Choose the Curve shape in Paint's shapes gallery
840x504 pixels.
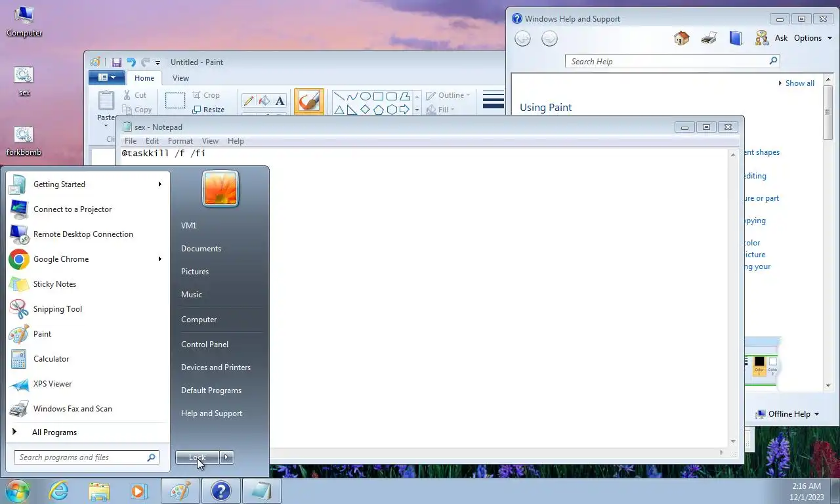[x=352, y=96]
